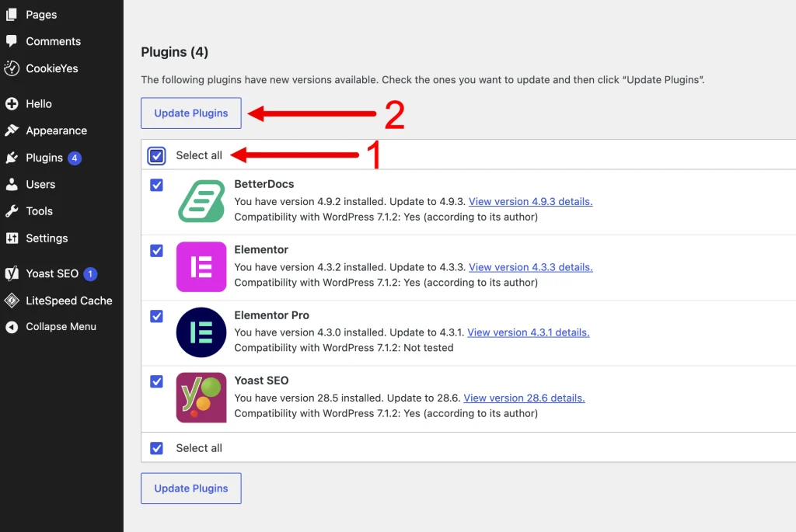
Task: Click the top Select all label
Action: (x=199, y=155)
